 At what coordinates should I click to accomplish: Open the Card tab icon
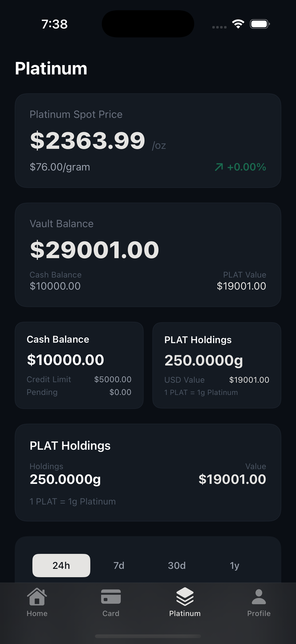point(111,597)
